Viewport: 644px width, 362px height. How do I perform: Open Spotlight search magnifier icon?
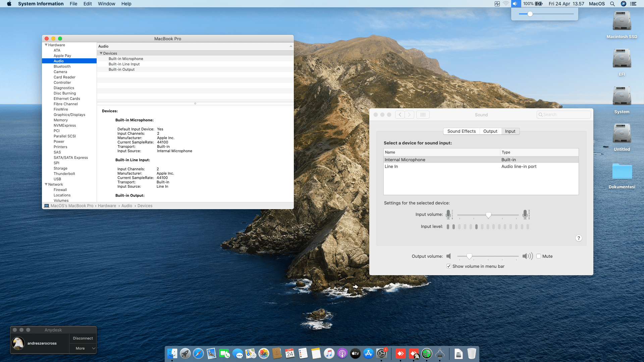(612, 4)
